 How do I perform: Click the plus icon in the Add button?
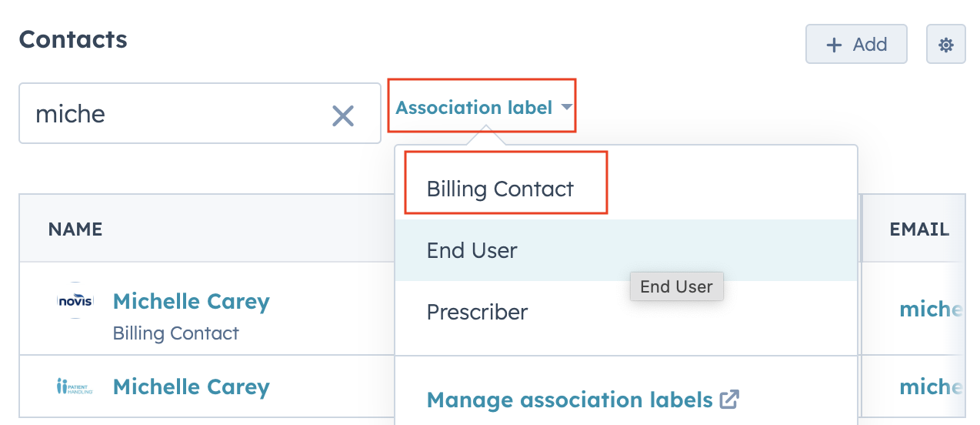[x=833, y=45]
